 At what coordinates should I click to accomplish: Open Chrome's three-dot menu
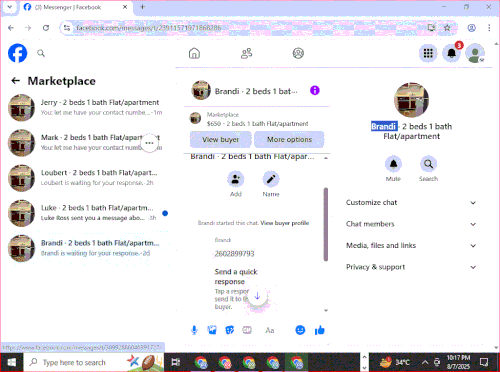(489, 28)
